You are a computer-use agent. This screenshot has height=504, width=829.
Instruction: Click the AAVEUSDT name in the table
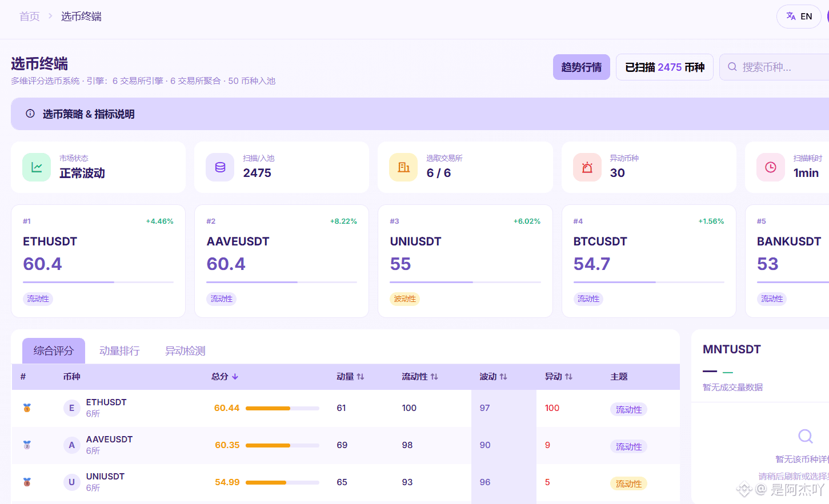[109, 440]
